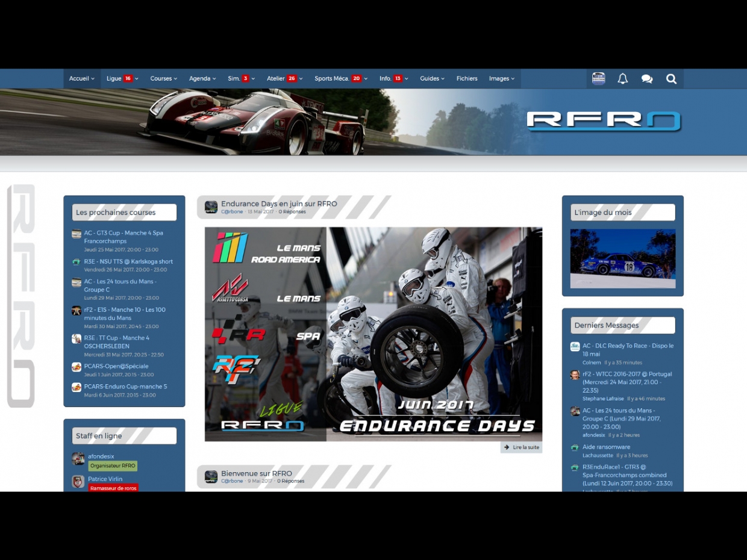Click the icon beside R3E - NSU TTS race
The height and width of the screenshot is (560, 747).
(x=77, y=262)
